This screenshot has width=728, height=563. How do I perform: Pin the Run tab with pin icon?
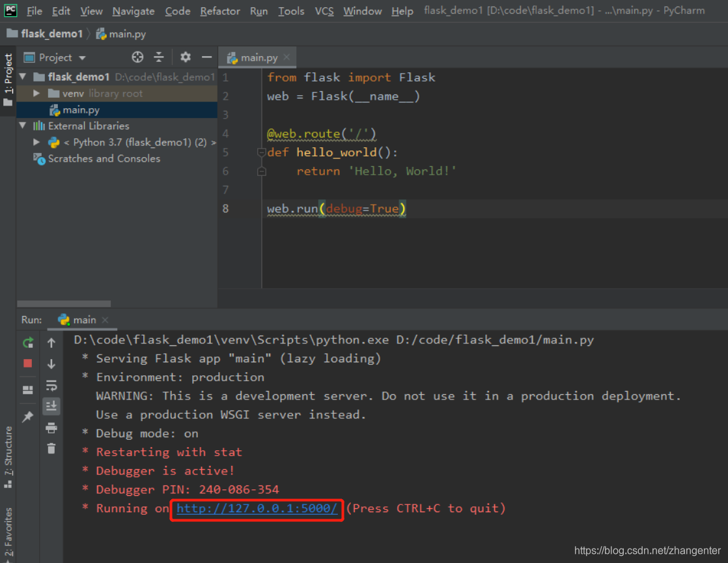(x=28, y=416)
